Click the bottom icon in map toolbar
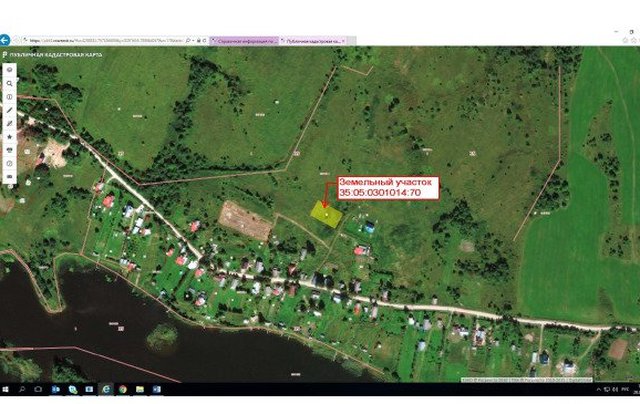The width and height of the screenshot is (640, 404). tap(9, 176)
